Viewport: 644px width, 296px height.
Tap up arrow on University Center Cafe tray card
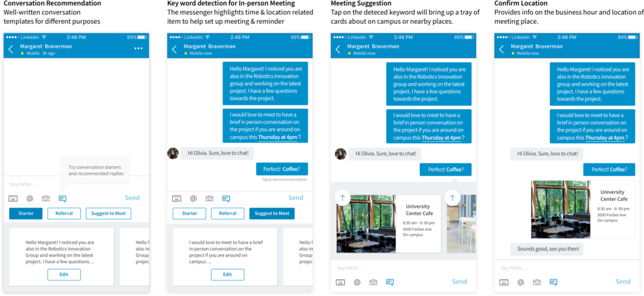click(343, 198)
